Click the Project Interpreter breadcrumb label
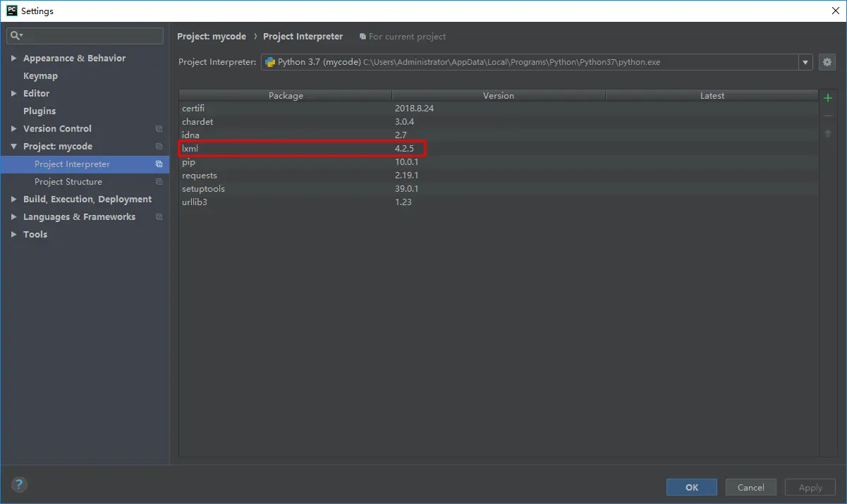Image resolution: width=847 pixels, height=504 pixels. pos(303,37)
